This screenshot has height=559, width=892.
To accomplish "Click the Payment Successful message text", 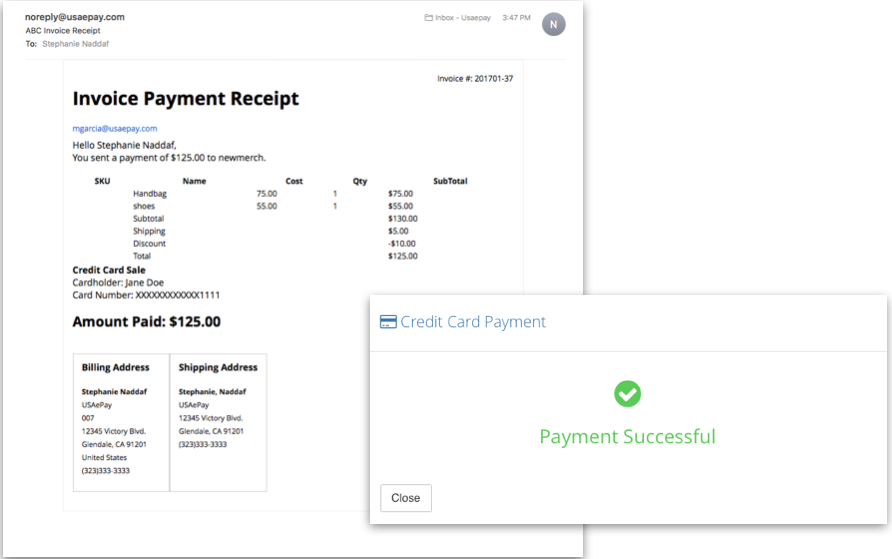I will coord(627,437).
